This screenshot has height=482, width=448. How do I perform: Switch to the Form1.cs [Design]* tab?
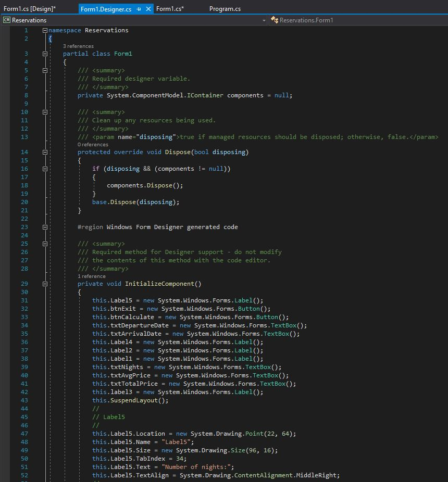(x=30, y=9)
